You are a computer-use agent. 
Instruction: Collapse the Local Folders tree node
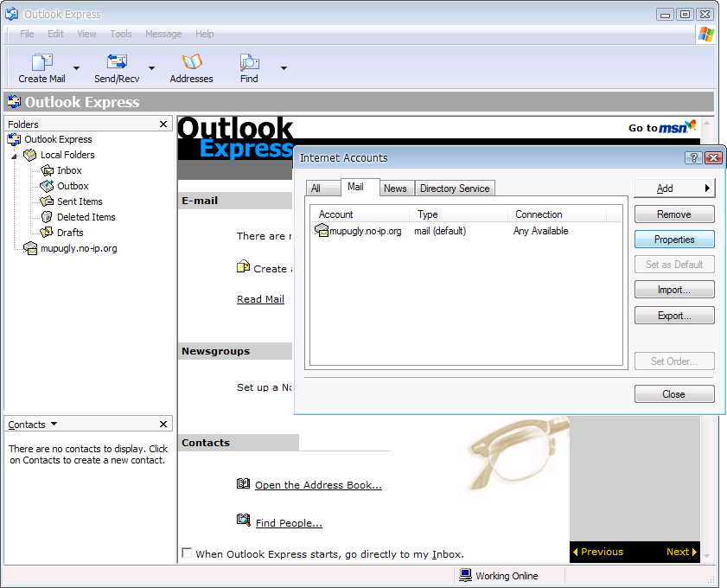(x=14, y=156)
